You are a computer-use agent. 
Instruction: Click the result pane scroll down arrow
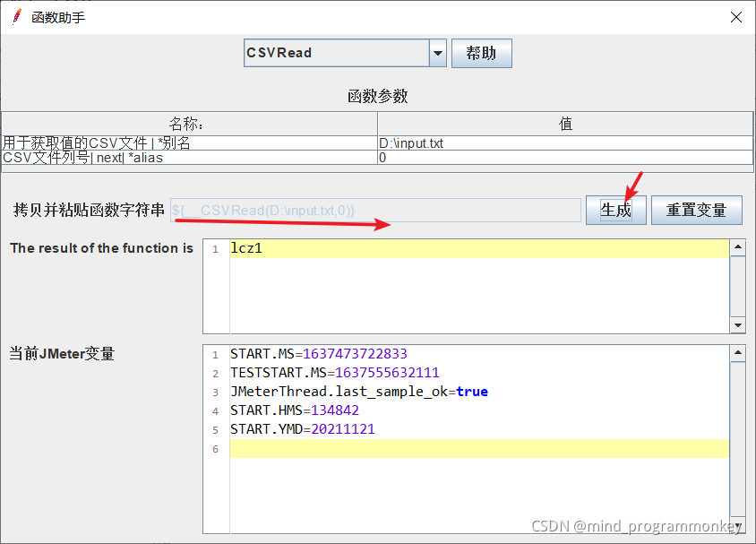pyautogui.click(x=738, y=325)
